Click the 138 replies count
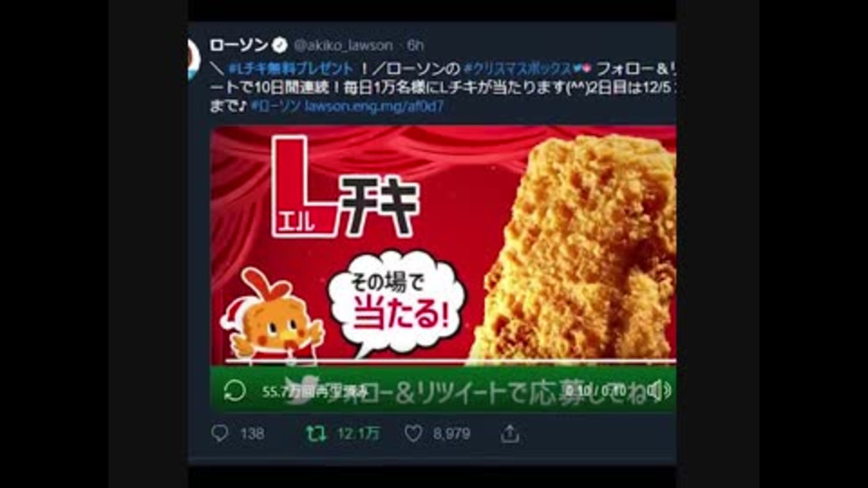Viewport: 868px width, 488px height. pyautogui.click(x=252, y=433)
